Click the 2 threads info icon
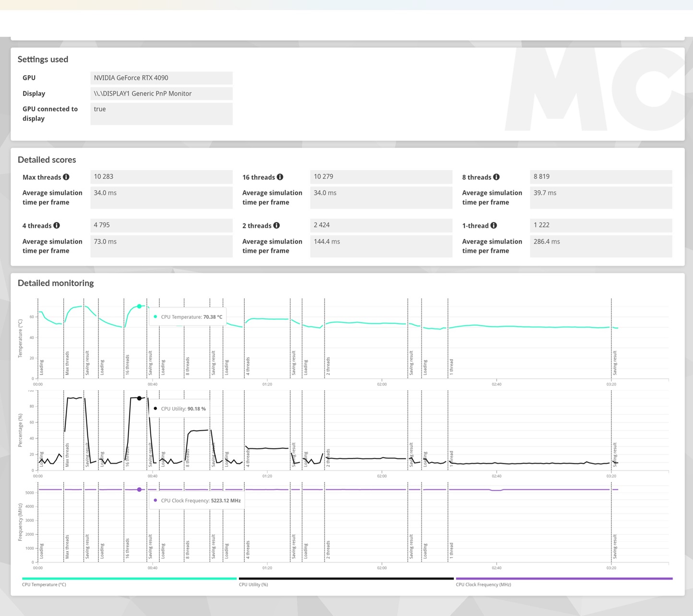The image size is (693, 616). point(276,226)
